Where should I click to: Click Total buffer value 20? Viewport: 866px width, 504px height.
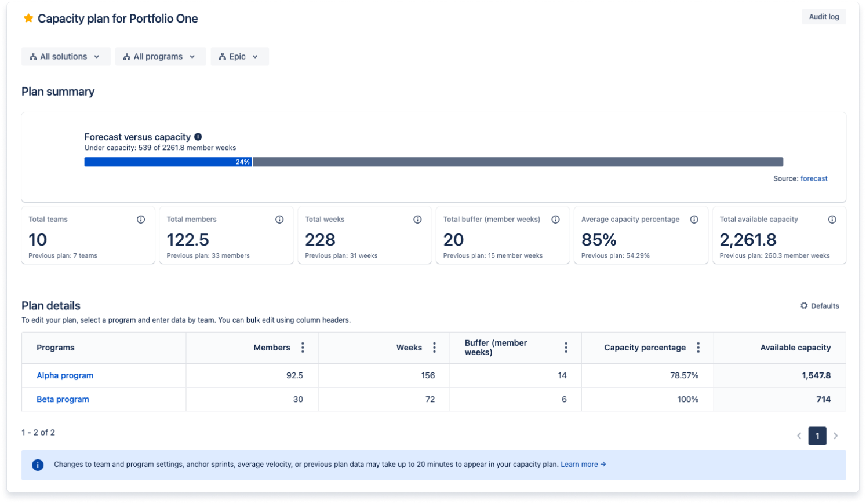(x=453, y=240)
